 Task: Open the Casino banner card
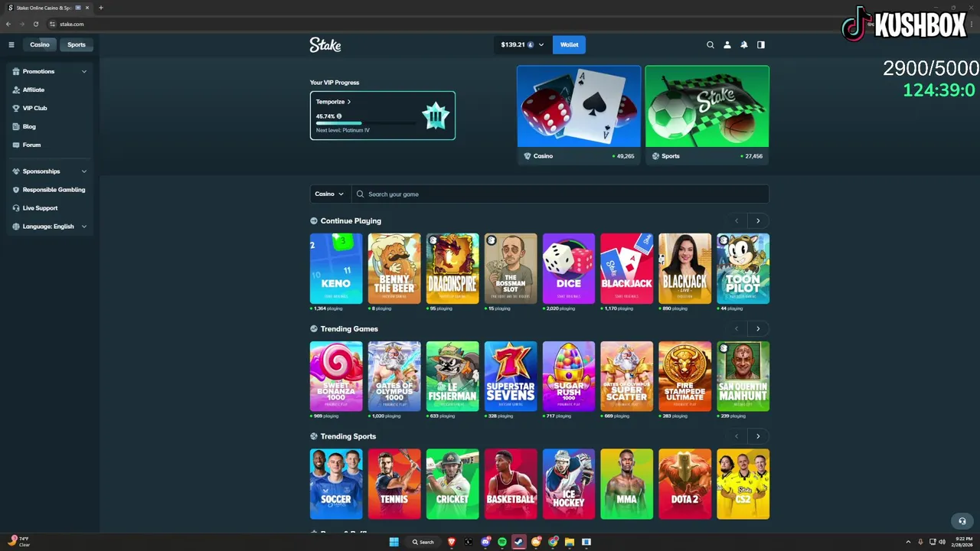click(579, 115)
